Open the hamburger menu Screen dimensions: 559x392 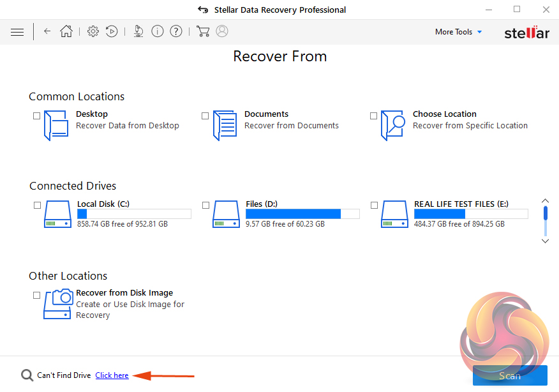[17, 32]
